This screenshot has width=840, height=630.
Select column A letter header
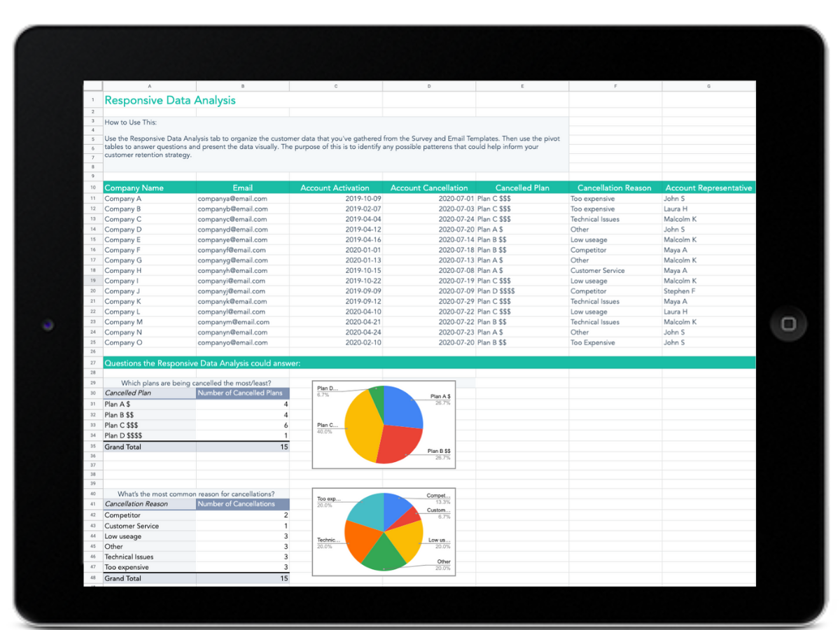[149, 86]
